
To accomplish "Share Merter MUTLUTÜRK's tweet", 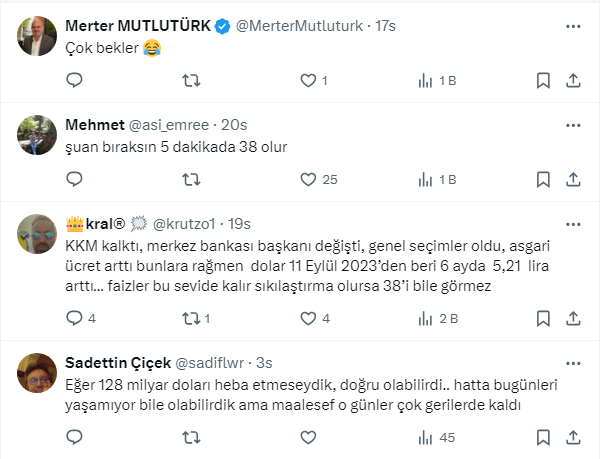I will (573, 80).
